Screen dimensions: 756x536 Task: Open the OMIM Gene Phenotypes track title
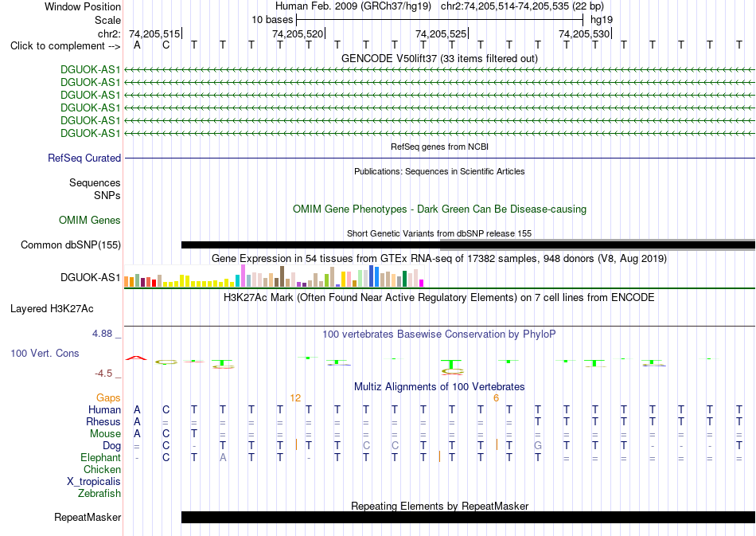[x=439, y=209]
